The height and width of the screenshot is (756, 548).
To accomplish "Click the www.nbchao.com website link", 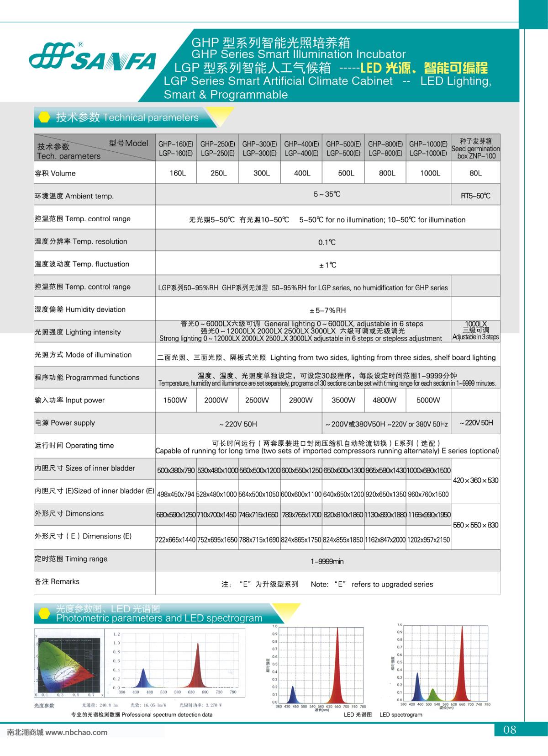I will (76, 732).
